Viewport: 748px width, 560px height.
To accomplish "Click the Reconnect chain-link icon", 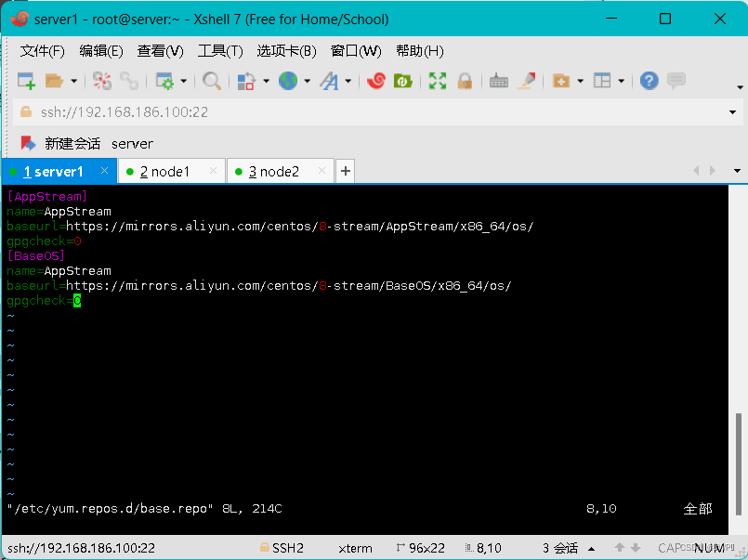I will [129, 81].
